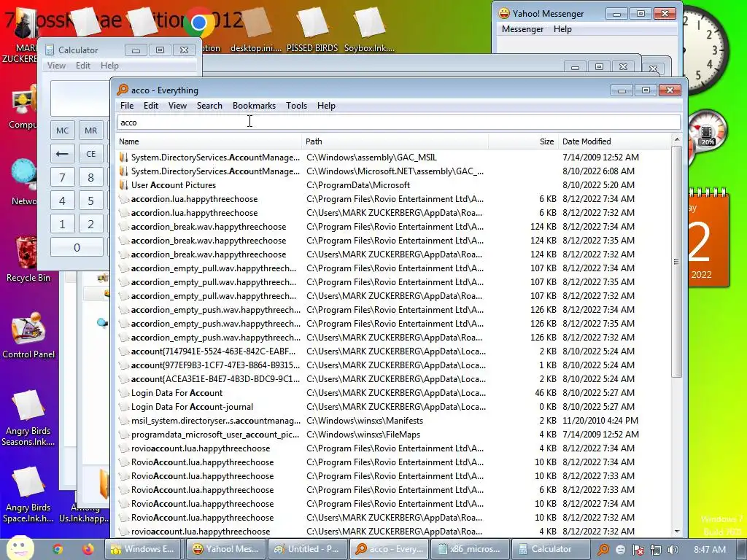Open the Tools menu in Everything

pos(296,106)
